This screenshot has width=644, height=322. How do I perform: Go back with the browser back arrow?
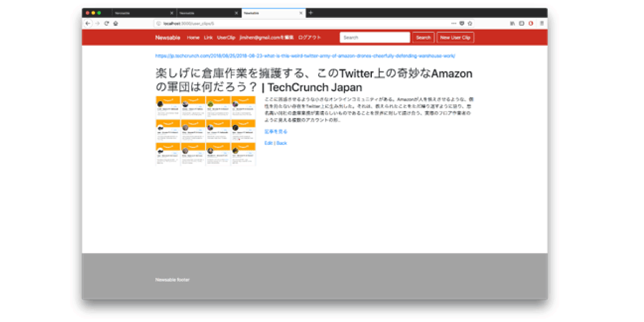tap(88, 24)
